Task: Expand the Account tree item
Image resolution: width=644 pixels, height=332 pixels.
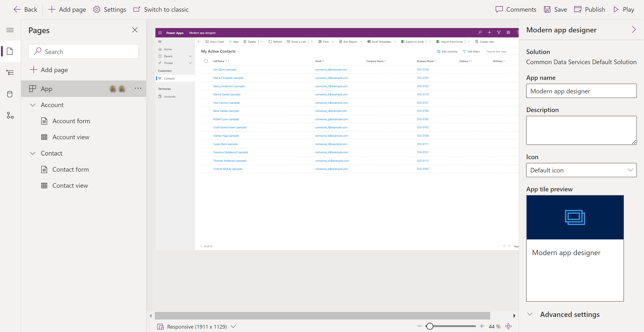Action: (x=33, y=105)
